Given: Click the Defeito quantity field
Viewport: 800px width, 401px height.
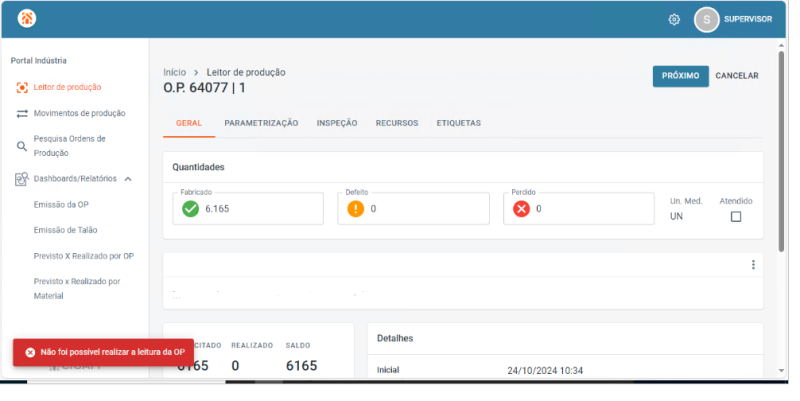Looking at the screenshot, I should tap(413, 209).
